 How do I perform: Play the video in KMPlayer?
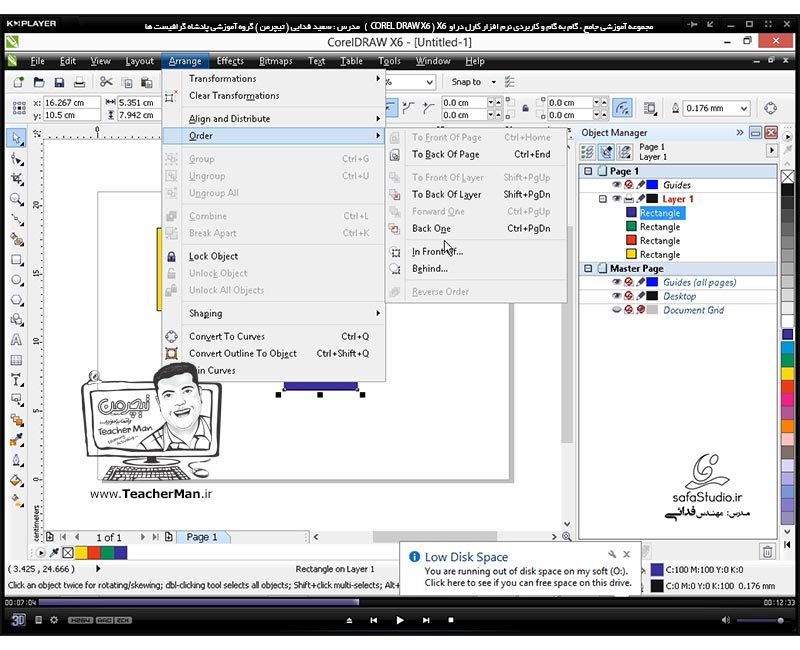click(x=400, y=620)
